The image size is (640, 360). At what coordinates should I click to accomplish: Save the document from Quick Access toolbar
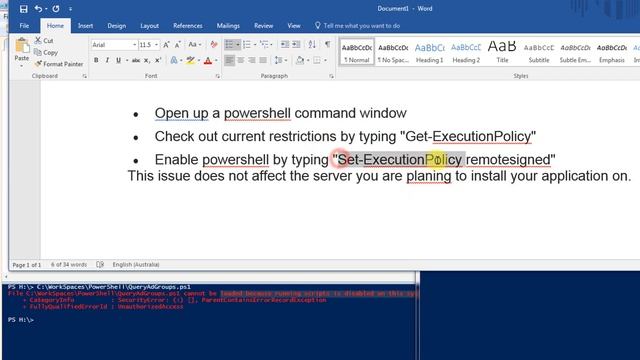pyautogui.click(x=24, y=9)
